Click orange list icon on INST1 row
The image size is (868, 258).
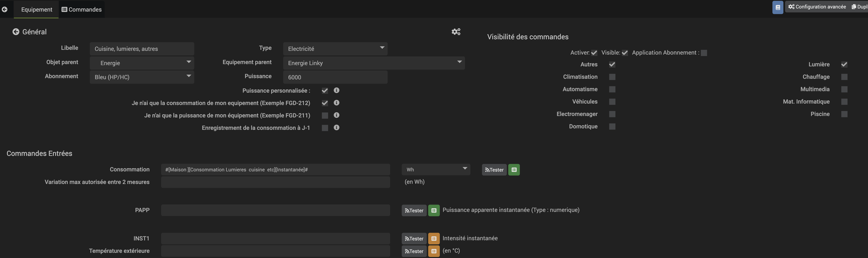(434, 239)
